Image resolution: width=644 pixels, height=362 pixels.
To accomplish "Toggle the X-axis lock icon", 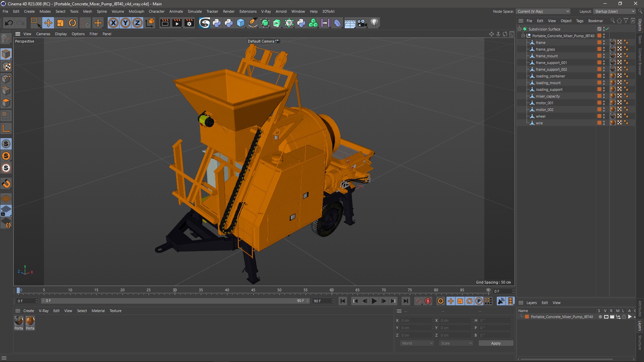I will [113, 23].
